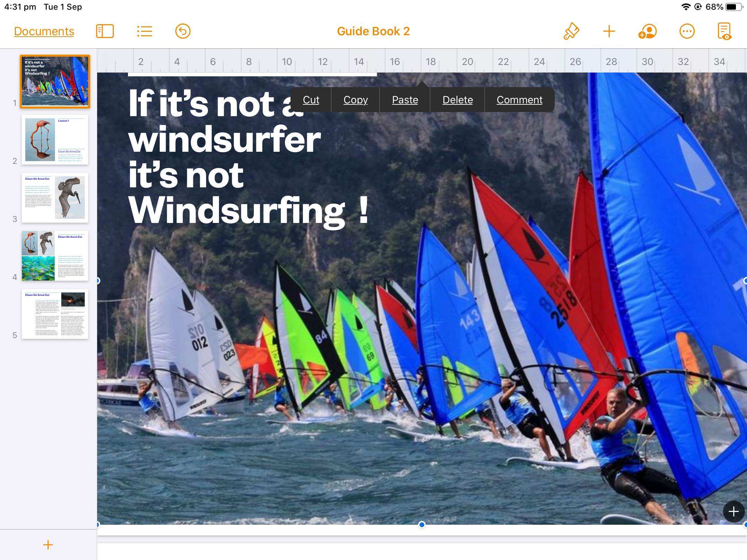Choose Copy from the context menu
This screenshot has height=560, width=747.
356,100
